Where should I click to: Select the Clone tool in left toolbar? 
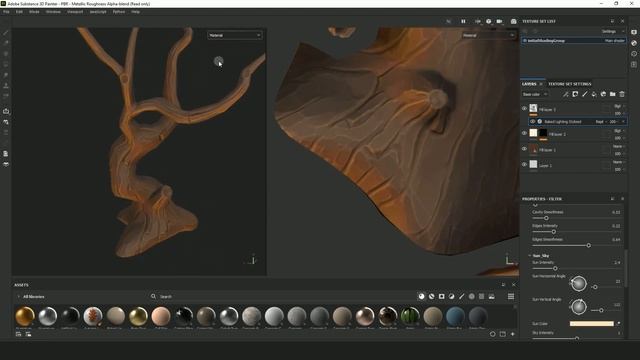coord(6,86)
